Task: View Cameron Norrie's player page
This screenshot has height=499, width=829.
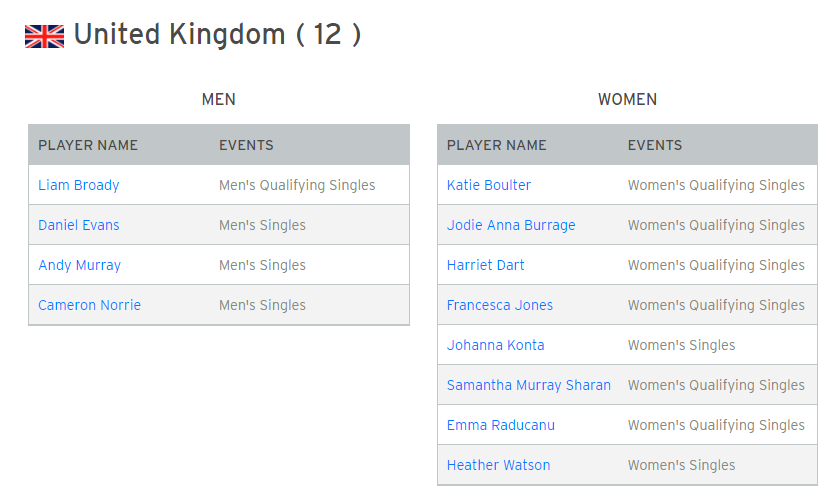Action: click(89, 305)
